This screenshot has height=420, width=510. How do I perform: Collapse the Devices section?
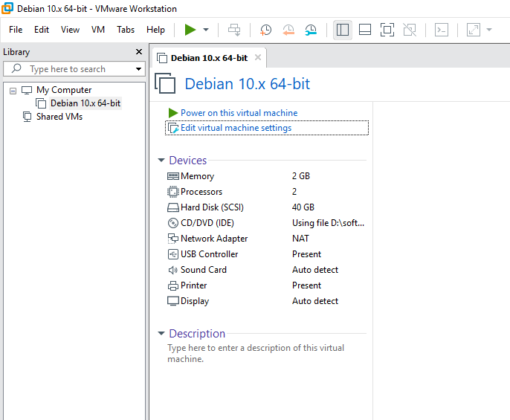pos(161,160)
